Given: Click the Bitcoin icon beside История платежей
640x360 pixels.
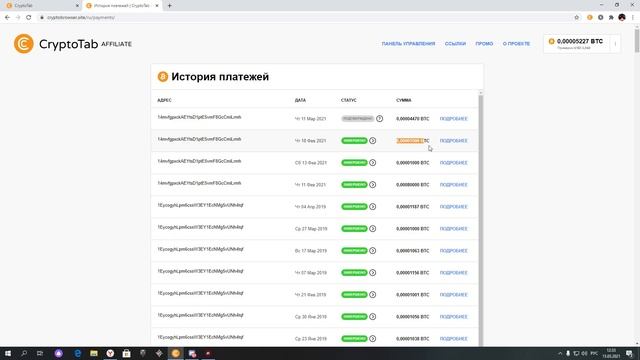Looking at the screenshot, I should (162, 77).
